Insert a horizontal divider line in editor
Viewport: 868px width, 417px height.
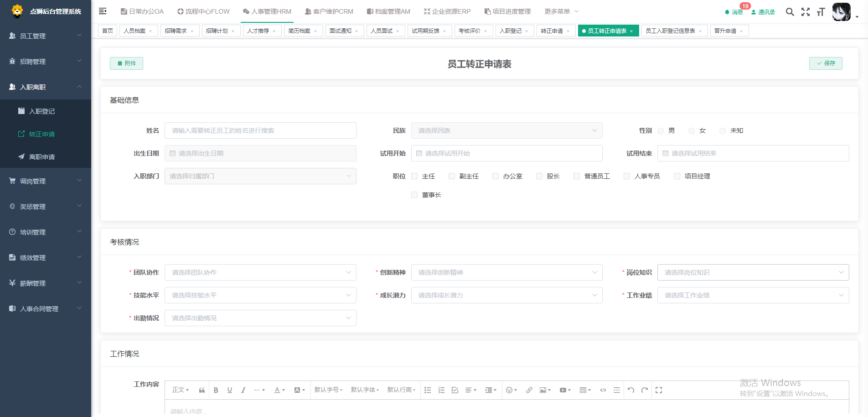click(x=617, y=390)
